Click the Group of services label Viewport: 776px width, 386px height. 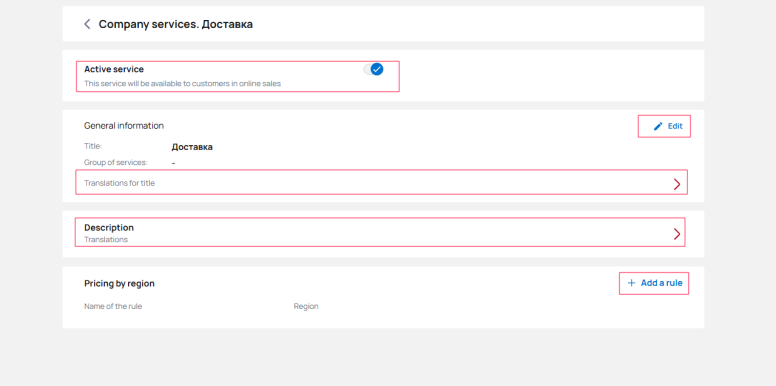[x=116, y=162]
